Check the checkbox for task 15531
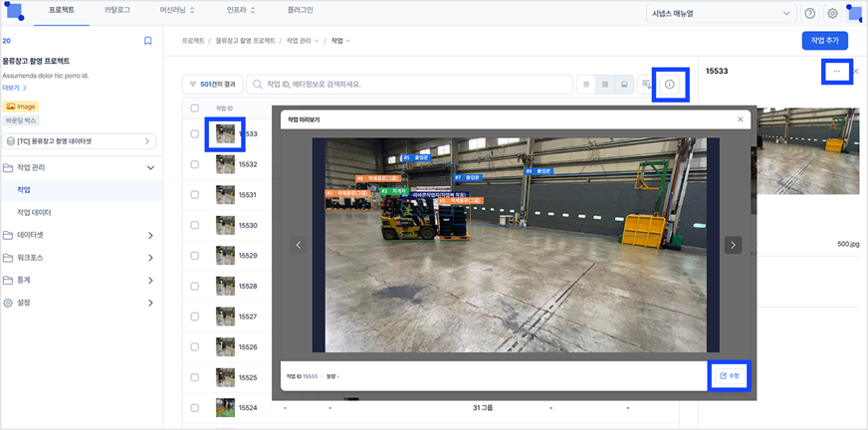 195,195
